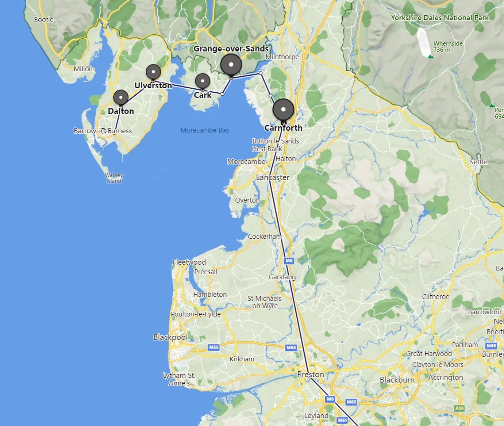This screenshot has width=504, height=426.
Task: Click the Grange-over-Sands pin marker
Action: click(x=231, y=65)
